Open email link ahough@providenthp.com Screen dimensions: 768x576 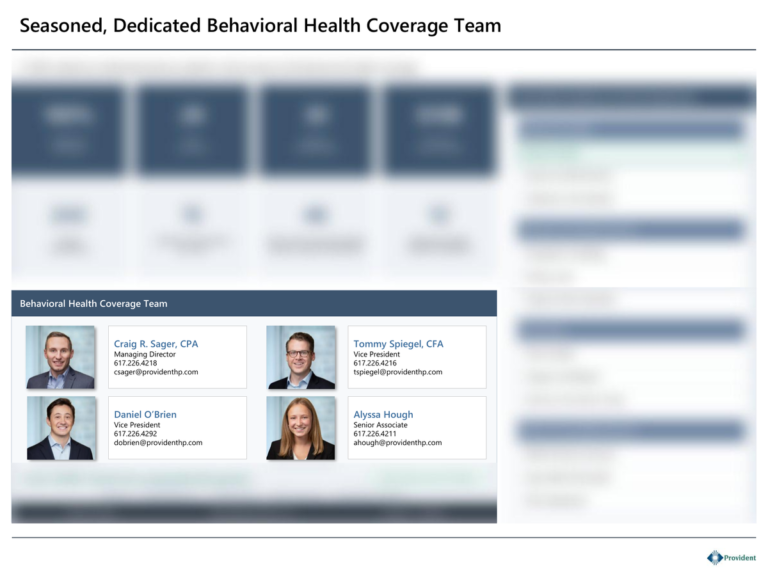pos(397,443)
